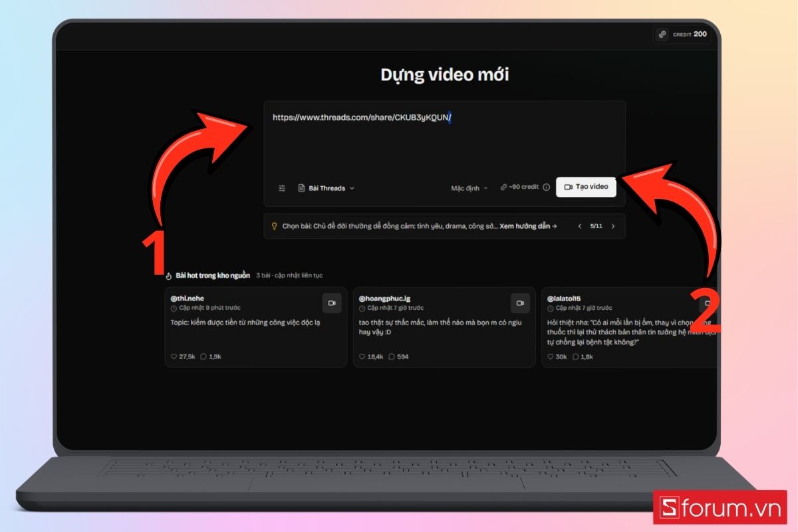Click video icon on @hoangphuc.ig card
The height and width of the screenshot is (532, 798).
(520, 303)
